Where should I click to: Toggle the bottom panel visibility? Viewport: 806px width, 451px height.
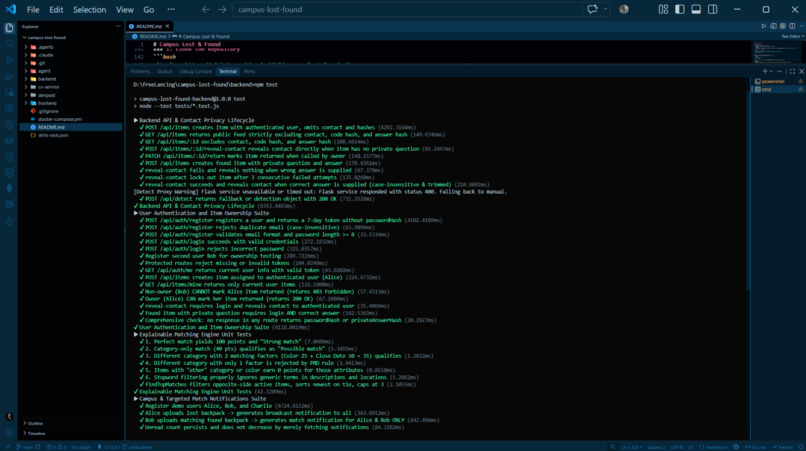pyautogui.click(x=696, y=9)
